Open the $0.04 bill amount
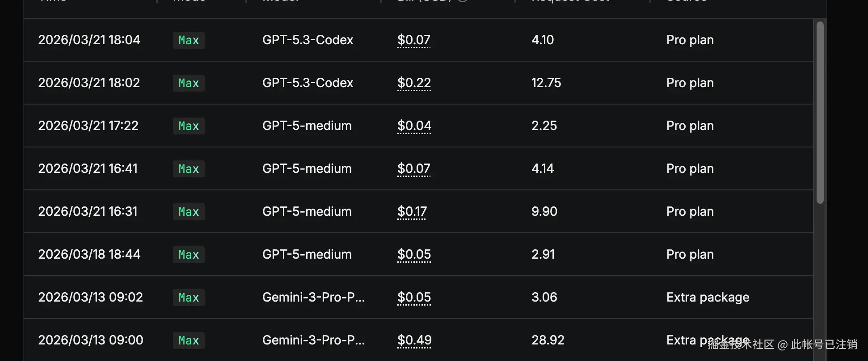868x361 pixels. (x=414, y=126)
